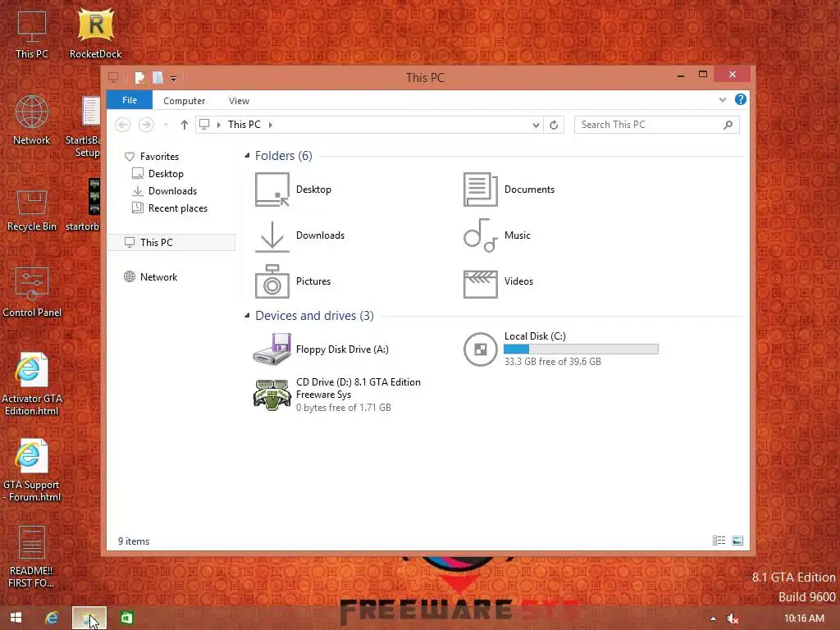This screenshot has width=840, height=630.
Task: Click the File Explorer taskbar button
Action: point(89,618)
